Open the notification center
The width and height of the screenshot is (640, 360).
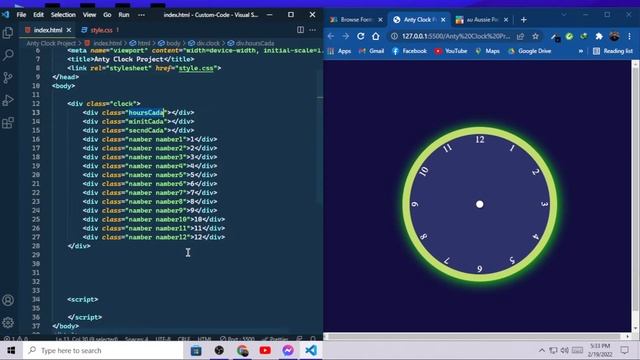624,350
